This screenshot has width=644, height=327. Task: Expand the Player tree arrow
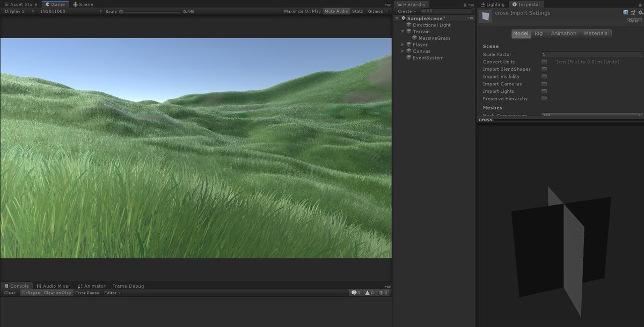coord(402,45)
